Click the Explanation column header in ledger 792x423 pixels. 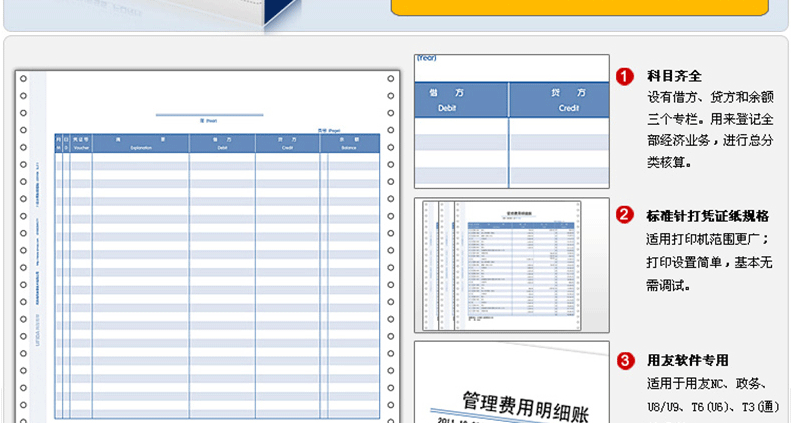(141, 144)
